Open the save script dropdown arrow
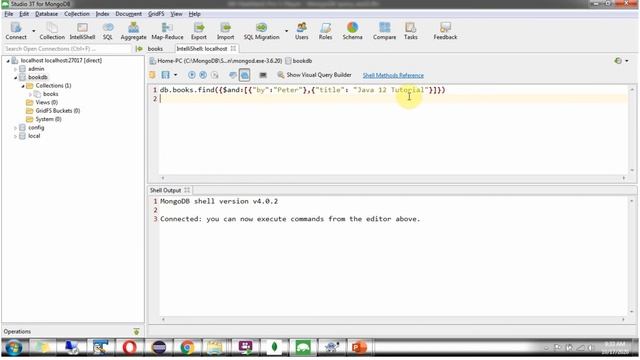 click(176, 75)
